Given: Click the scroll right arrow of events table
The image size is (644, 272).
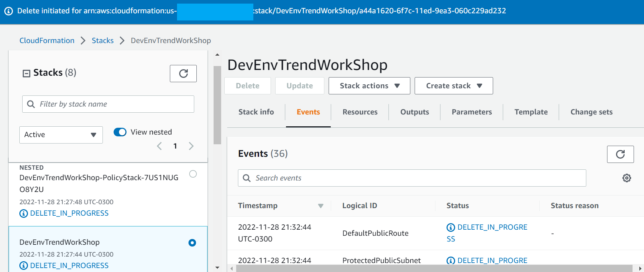Looking at the screenshot, I should tap(640, 268).
